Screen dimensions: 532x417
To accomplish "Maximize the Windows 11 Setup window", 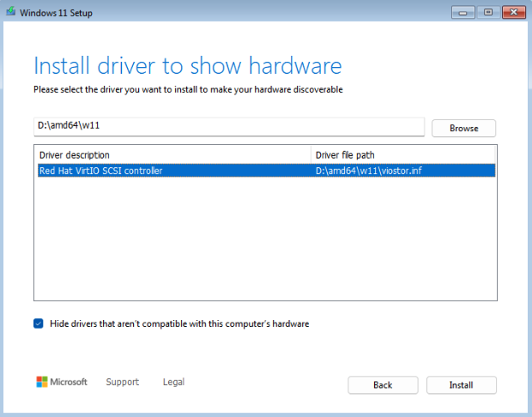I will coord(488,13).
